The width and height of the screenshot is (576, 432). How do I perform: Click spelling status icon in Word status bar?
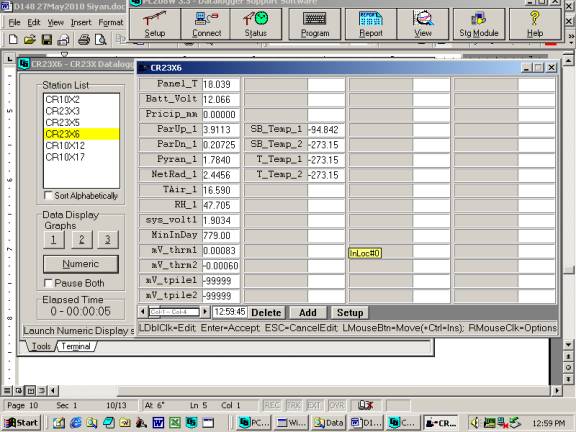point(366,405)
